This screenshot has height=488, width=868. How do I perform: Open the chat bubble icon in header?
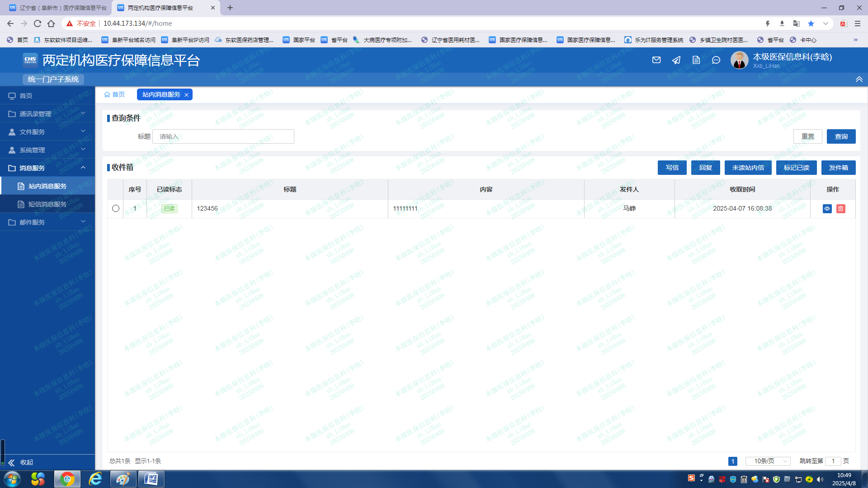716,60
